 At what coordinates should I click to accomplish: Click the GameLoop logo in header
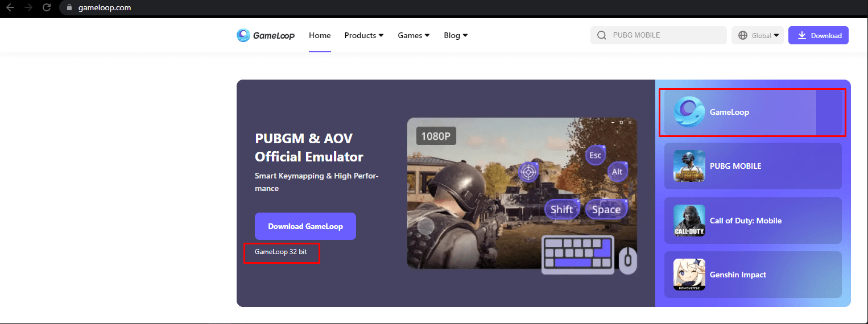point(266,35)
